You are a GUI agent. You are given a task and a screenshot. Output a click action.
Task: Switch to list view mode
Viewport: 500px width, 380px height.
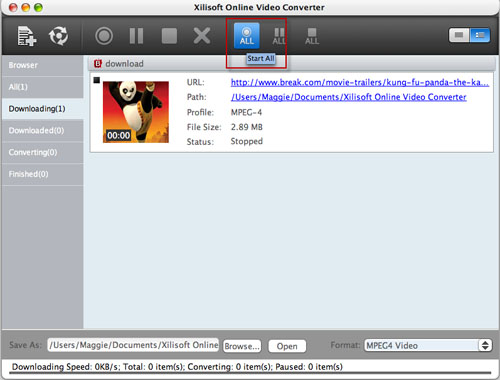coord(480,35)
